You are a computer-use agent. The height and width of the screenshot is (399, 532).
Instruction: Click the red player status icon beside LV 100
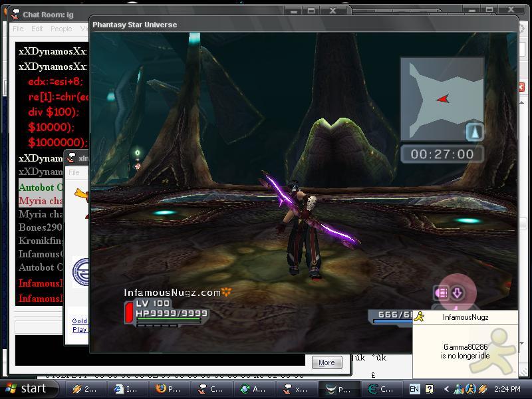(129, 312)
